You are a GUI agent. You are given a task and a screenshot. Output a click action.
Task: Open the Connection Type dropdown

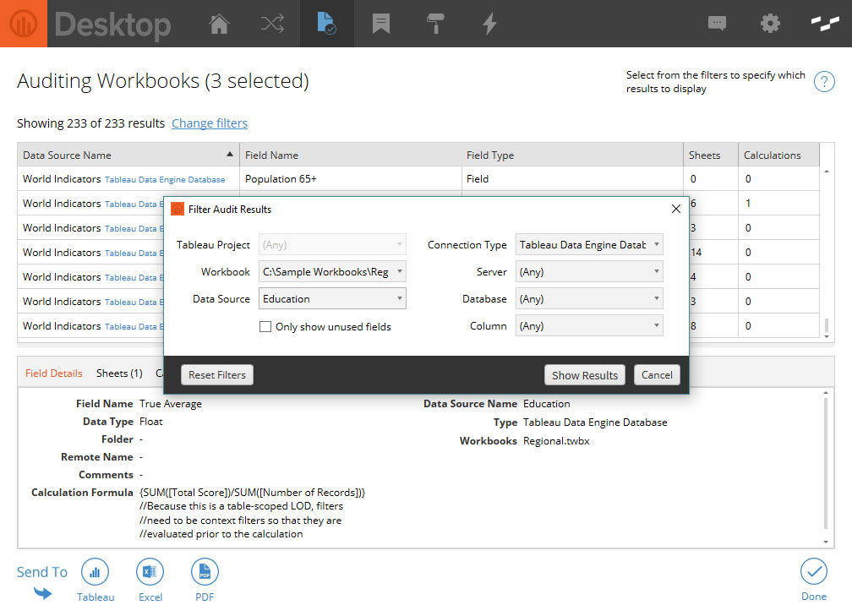click(x=589, y=245)
